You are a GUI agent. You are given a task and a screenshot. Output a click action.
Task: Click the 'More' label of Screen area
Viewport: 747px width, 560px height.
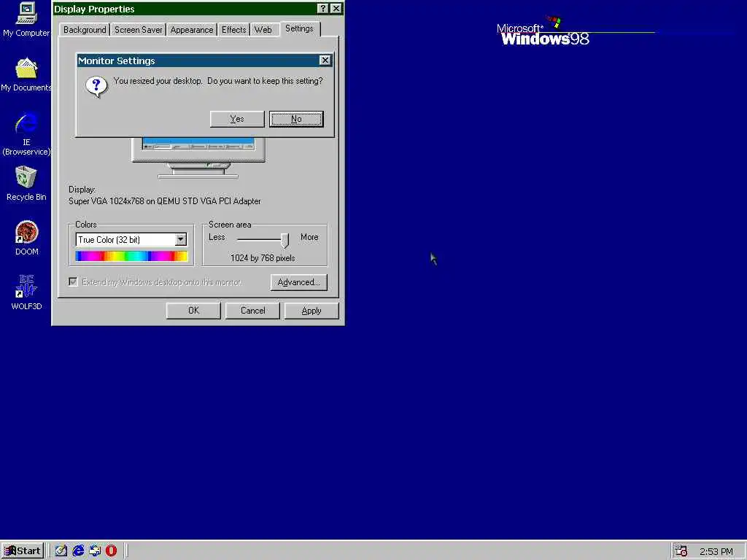309,237
